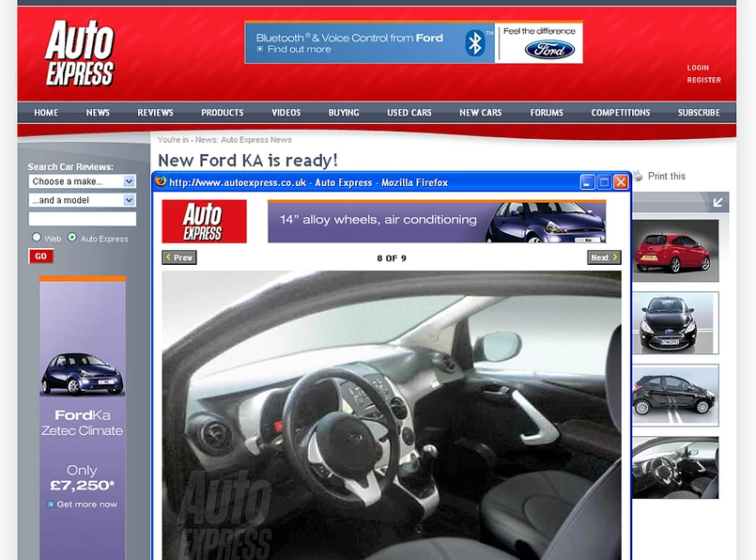Click Get more now in the Ford Ka ad
The height and width of the screenshot is (560, 756).
coord(86,504)
